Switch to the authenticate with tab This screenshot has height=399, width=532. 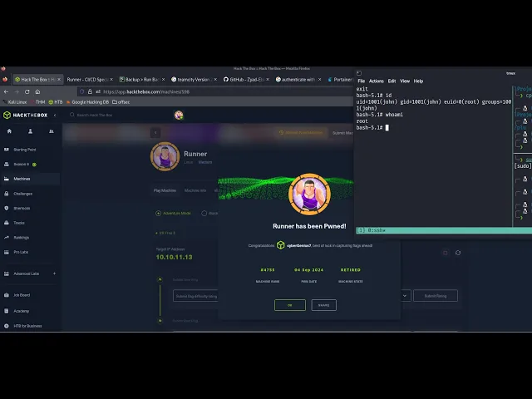297,80
